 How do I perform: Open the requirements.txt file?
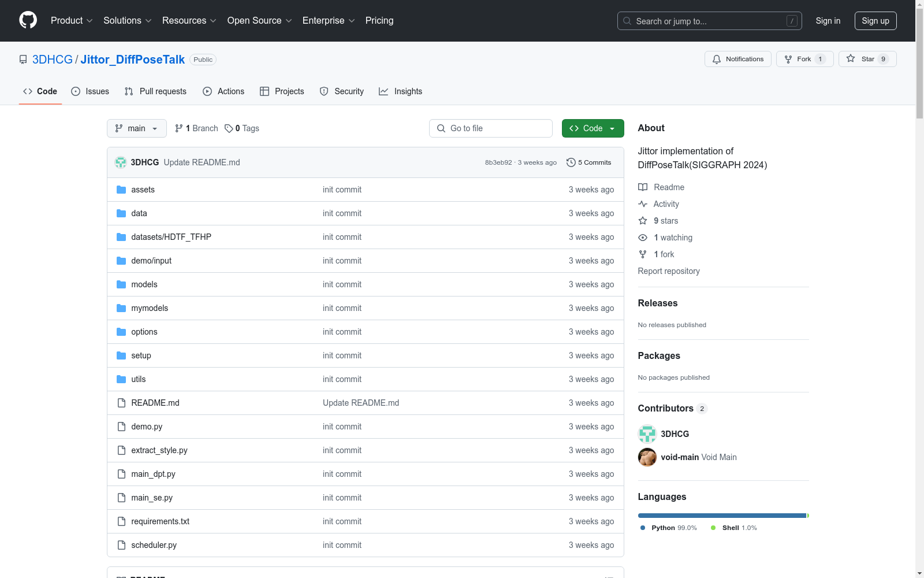pos(161,521)
